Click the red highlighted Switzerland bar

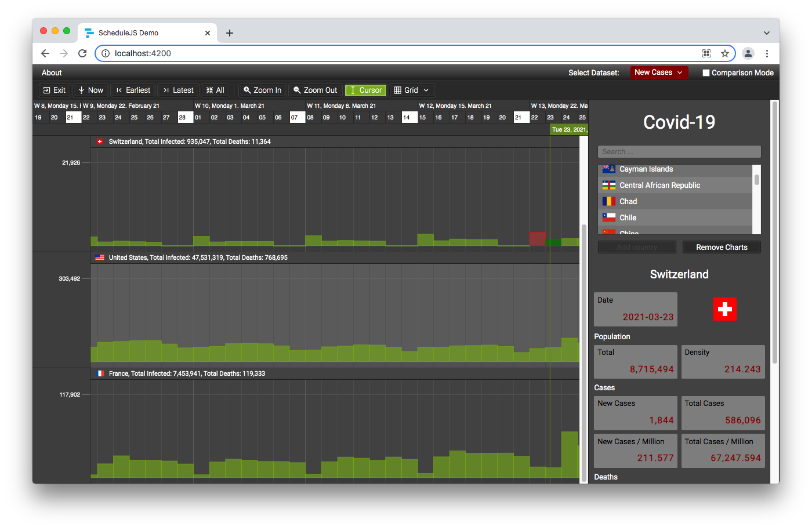(x=537, y=238)
